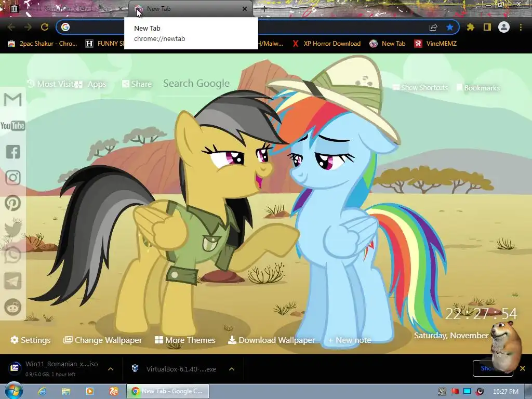Open the media player taskbar icon
The image size is (532, 399).
pyautogui.click(x=90, y=391)
